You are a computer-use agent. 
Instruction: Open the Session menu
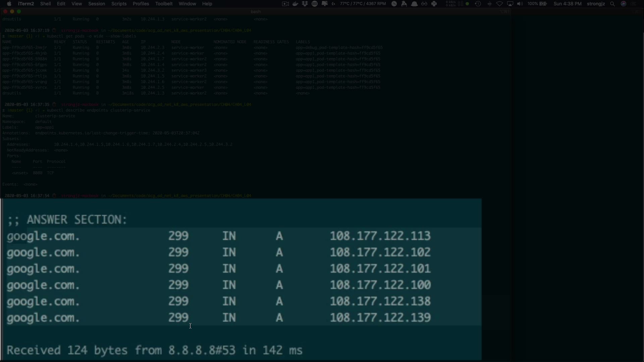(x=97, y=4)
